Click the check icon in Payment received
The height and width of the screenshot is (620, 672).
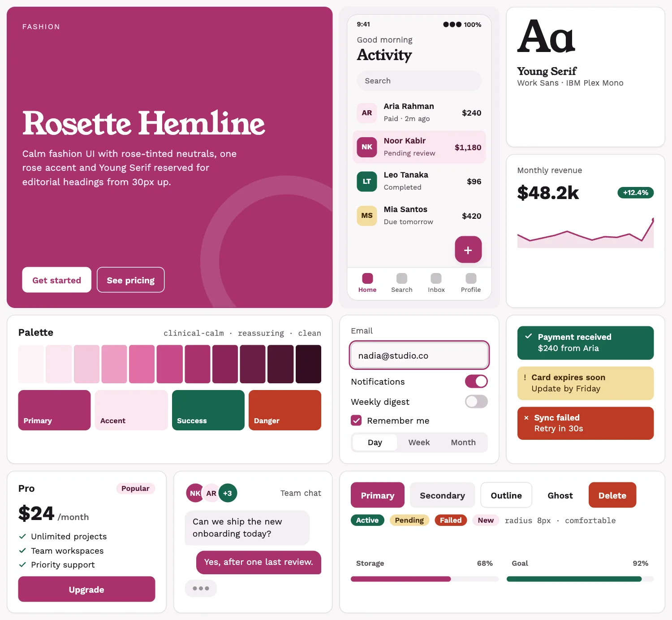tap(529, 336)
